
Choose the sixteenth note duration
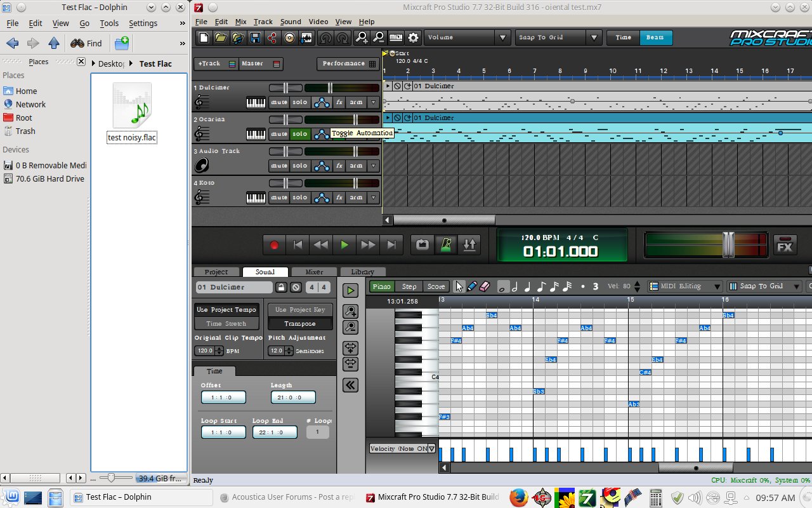click(554, 287)
